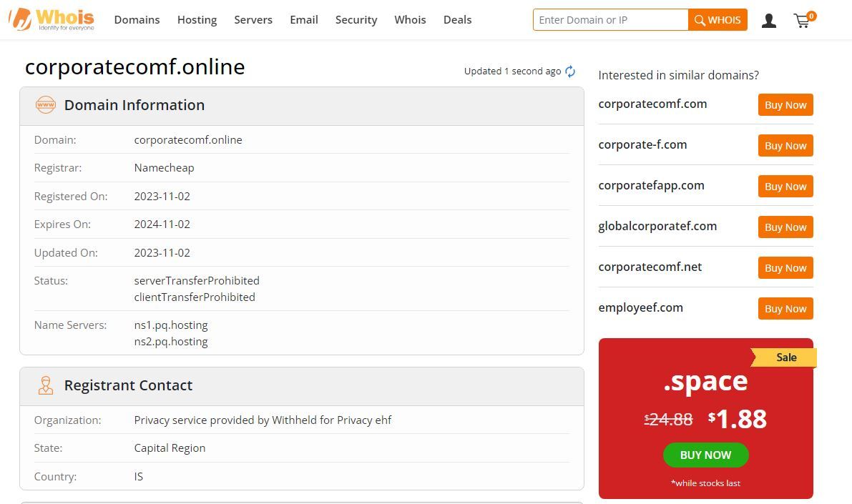Click the contact icon beside Registrant Contact
Viewport: 852px width, 504px height.
click(x=46, y=385)
